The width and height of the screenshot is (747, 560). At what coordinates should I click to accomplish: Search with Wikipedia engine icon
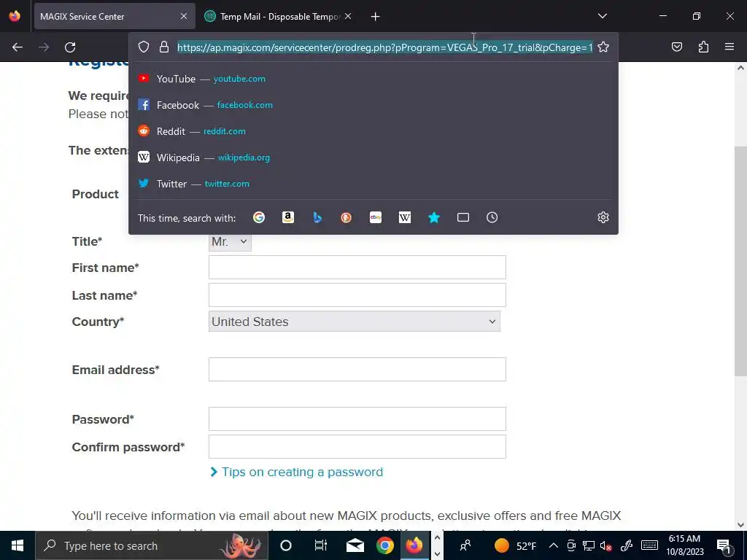[x=404, y=217]
